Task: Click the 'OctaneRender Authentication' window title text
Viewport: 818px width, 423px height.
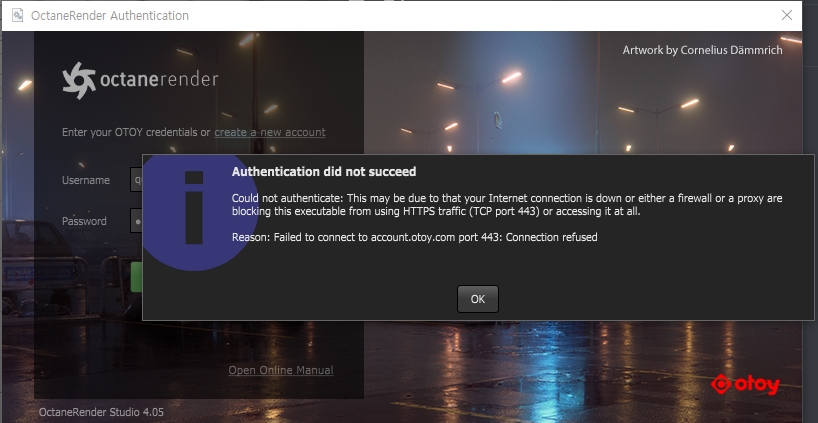Action: pos(110,16)
